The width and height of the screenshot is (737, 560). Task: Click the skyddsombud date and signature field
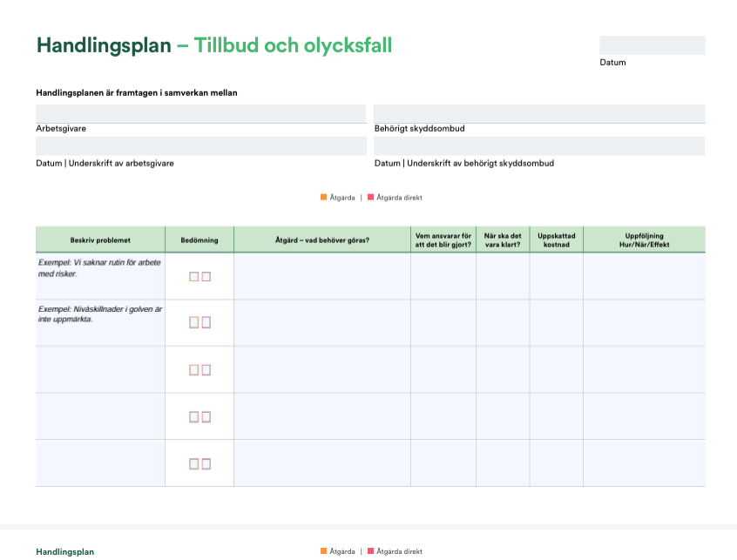[x=538, y=146]
